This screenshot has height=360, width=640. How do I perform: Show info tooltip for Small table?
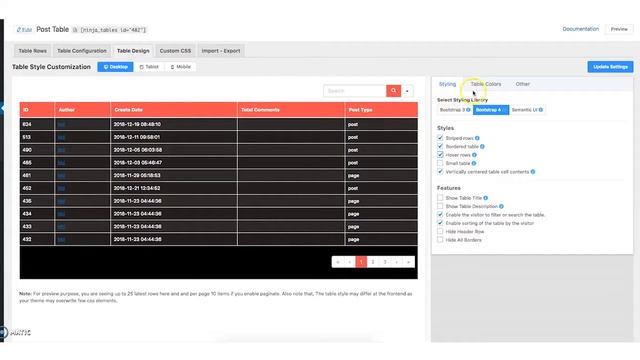point(474,163)
